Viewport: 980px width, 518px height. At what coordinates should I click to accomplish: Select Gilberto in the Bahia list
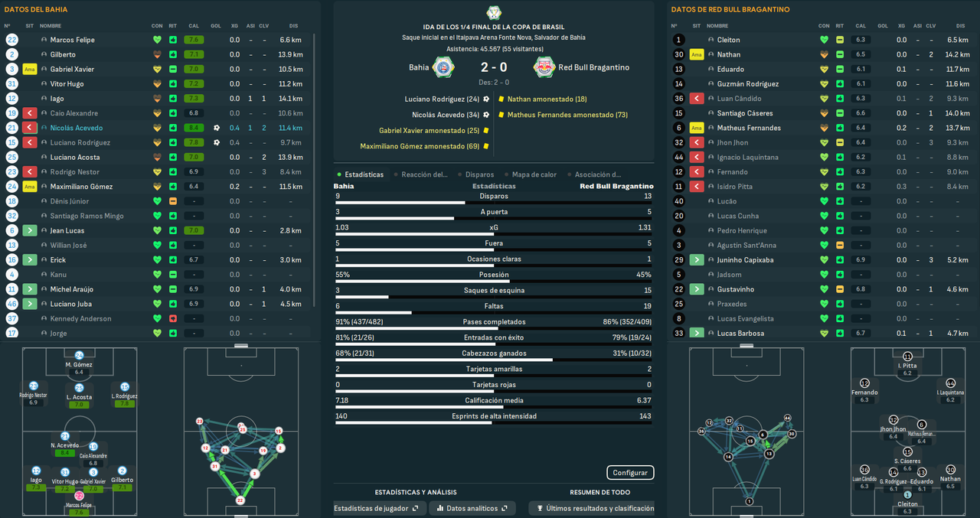point(63,54)
